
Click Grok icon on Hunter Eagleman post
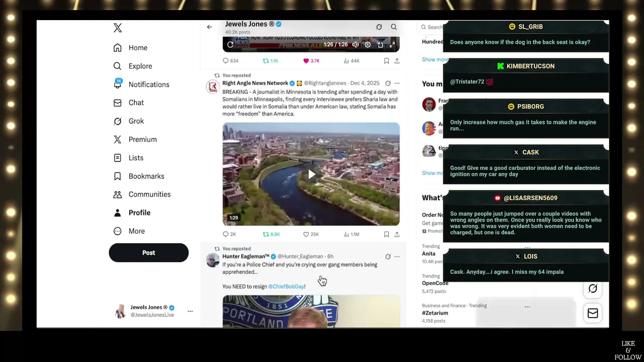pos(388,256)
